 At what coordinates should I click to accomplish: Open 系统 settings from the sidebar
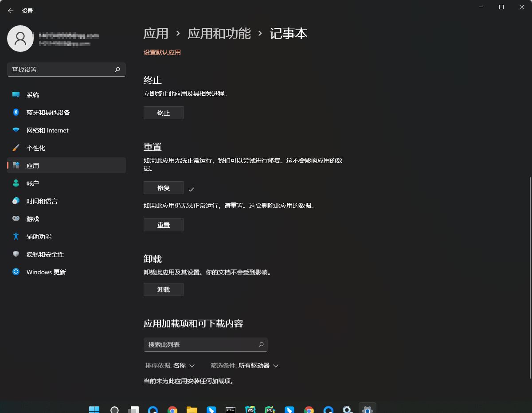(x=33, y=94)
